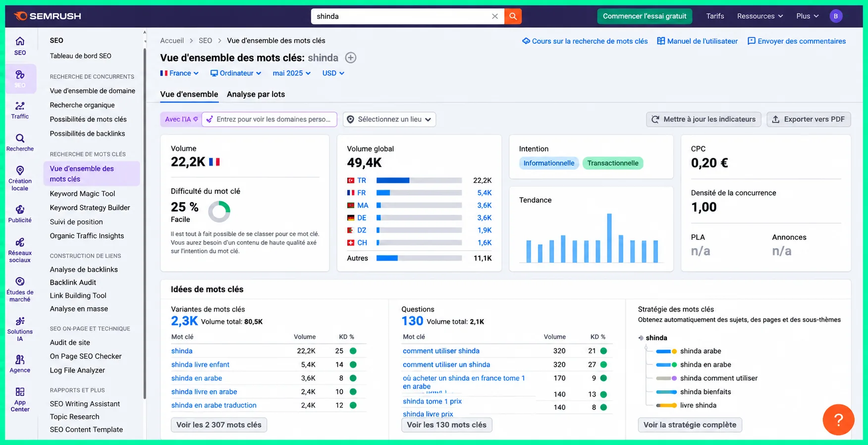
Task: Click the Transactionnelle intent badge
Action: click(x=613, y=163)
